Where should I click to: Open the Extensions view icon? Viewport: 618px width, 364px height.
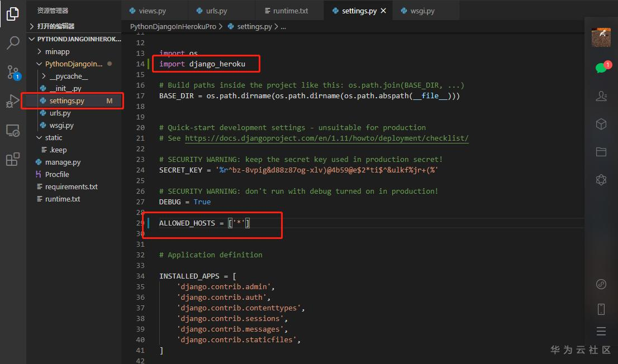(13, 159)
